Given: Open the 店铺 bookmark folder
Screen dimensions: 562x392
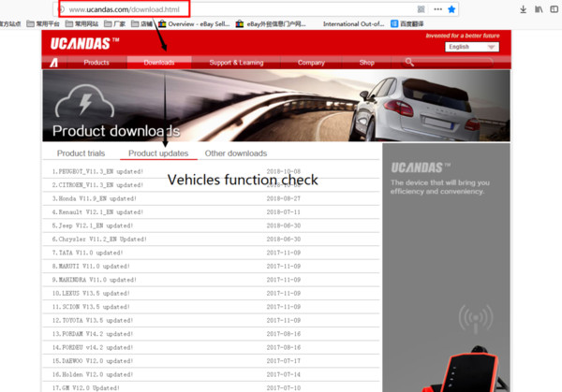Looking at the screenshot, I should [x=142, y=24].
